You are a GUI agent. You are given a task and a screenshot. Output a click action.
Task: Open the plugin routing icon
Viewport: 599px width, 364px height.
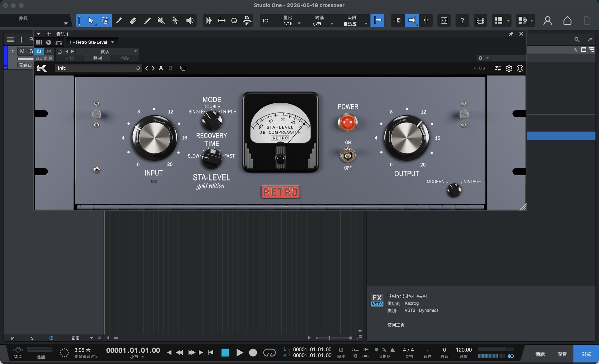(x=59, y=42)
